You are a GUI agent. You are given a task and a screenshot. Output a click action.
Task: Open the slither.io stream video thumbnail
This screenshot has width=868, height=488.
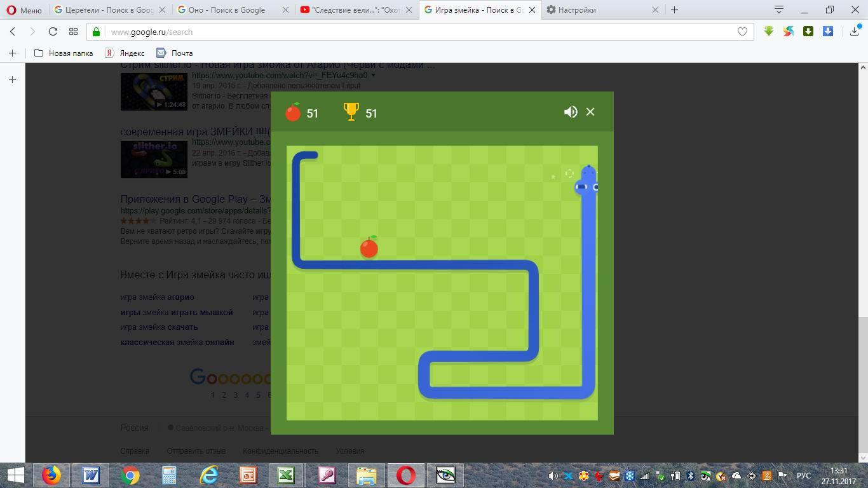pos(154,91)
